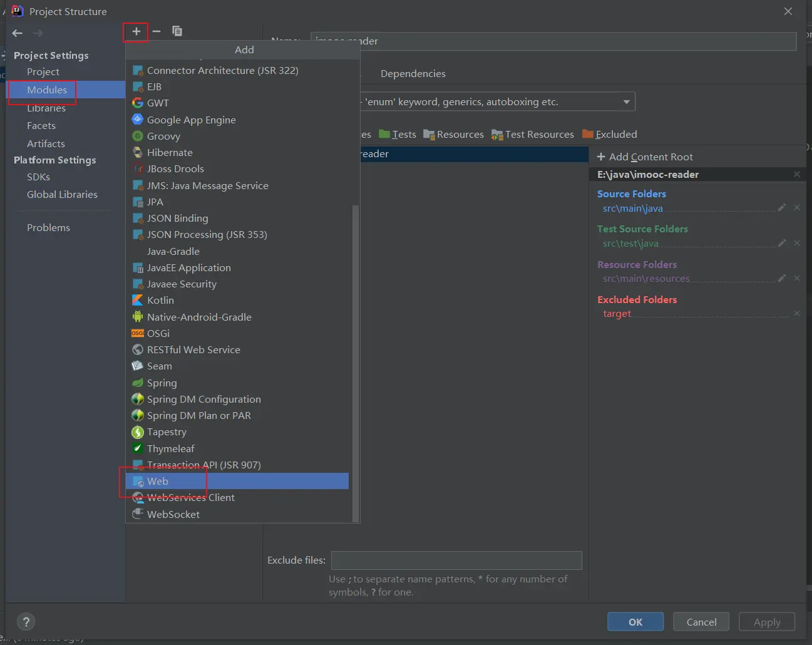Choose Spring in the Add popup

pos(162,383)
